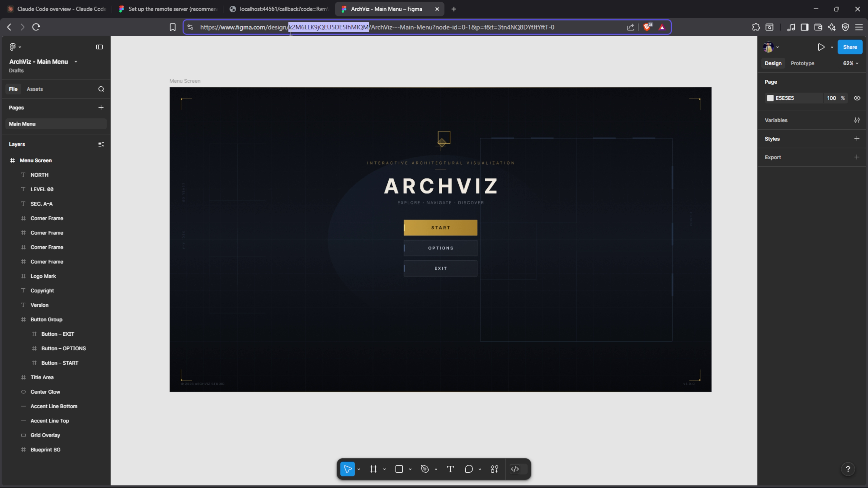This screenshot has height=488, width=868.
Task: Expand Frame tool options chevron
Action: click(384, 469)
